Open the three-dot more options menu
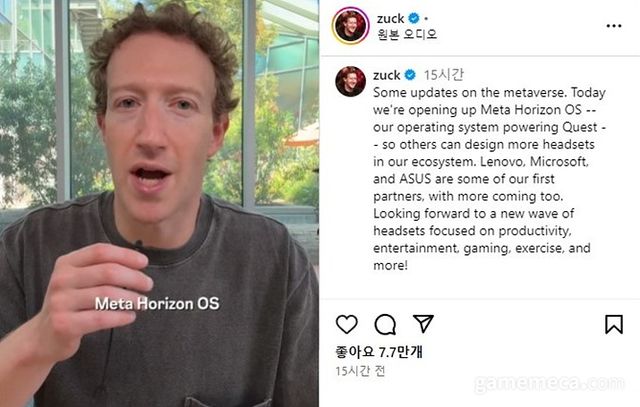Viewport: 640px width, 407px height. pos(614,26)
